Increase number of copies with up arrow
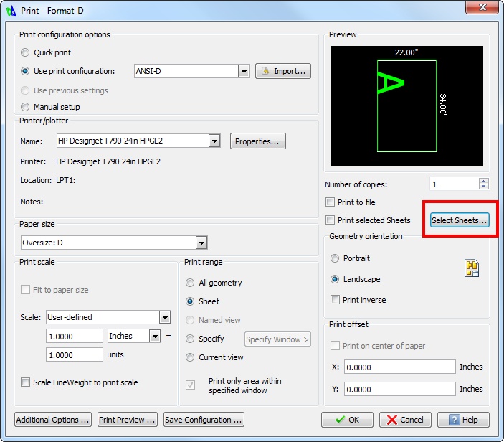 (x=484, y=181)
